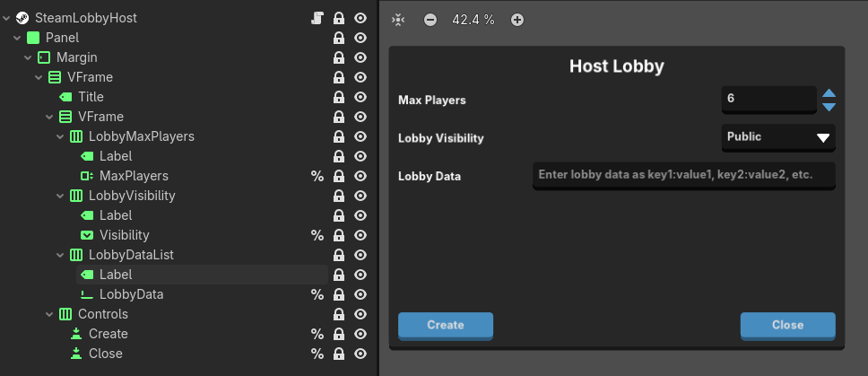Collapse the Controls tree node
868x376 pixels.
tap(49, 314)
